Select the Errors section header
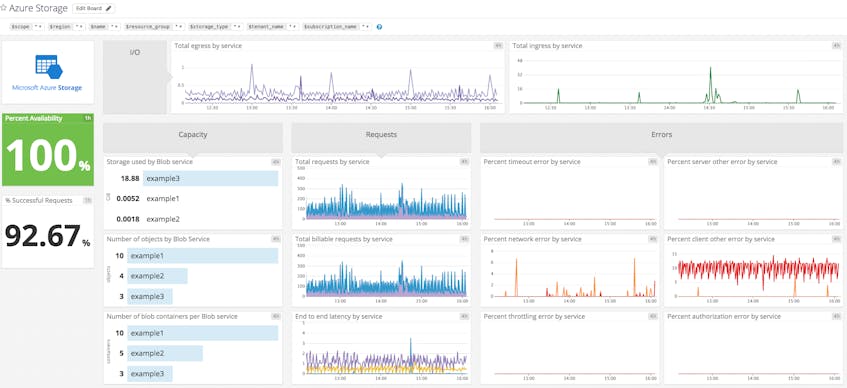The height and width of the screenshot is (388, 847). (x=661, y=135)
